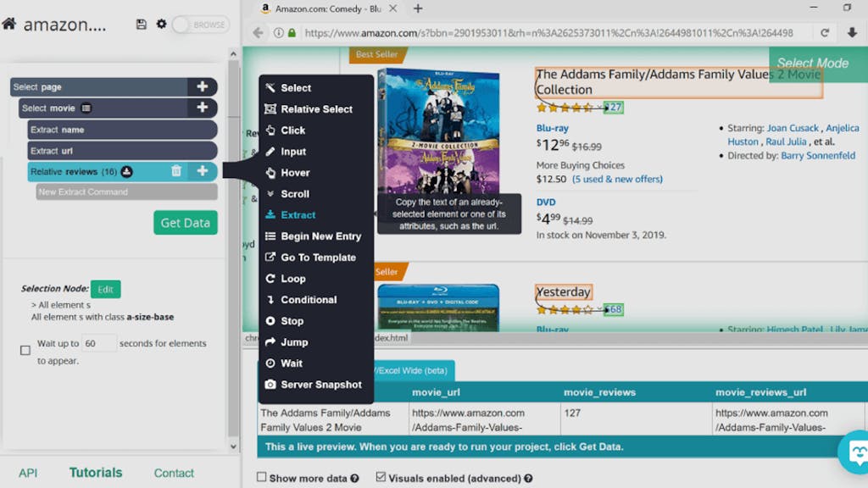Click The Addams Family movie title

679,82
